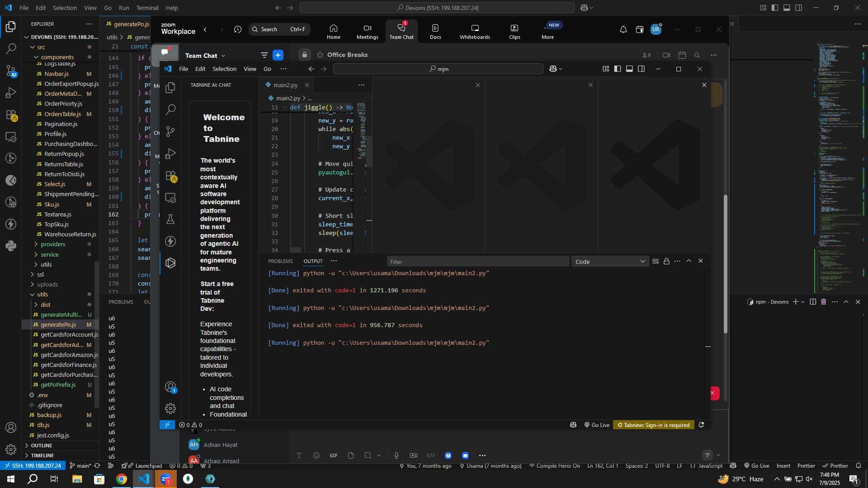Image resolution: width=868 pixels, height=488 pixels.
Task: Click Zoom Search box
Action: tap(279, 29)
